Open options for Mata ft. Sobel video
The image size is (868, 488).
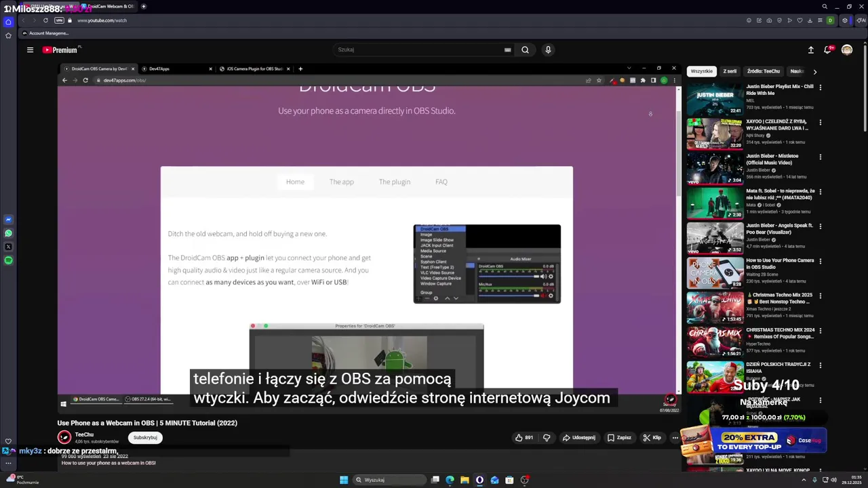click(x=820, y=192)
